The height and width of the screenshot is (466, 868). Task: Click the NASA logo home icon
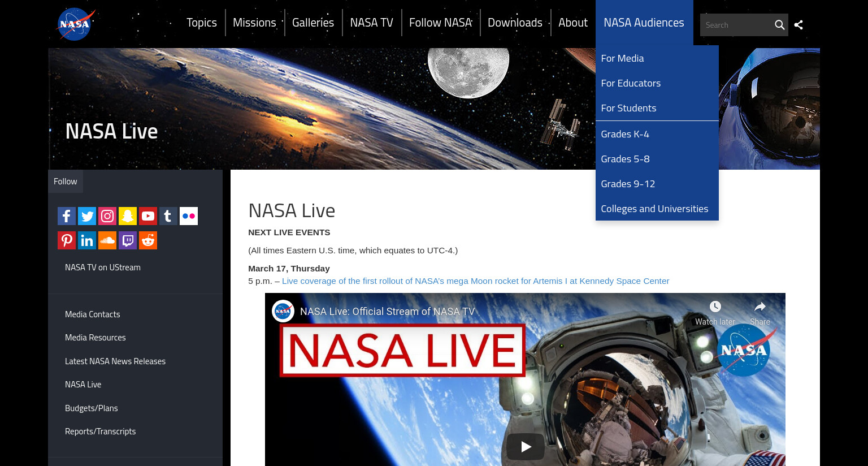[x=76, y=24]
